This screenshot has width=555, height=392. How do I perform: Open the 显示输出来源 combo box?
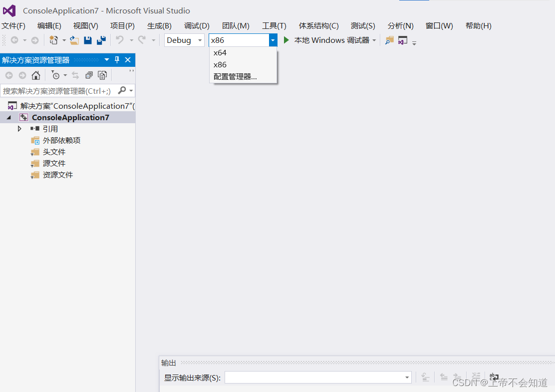[318, 378]
